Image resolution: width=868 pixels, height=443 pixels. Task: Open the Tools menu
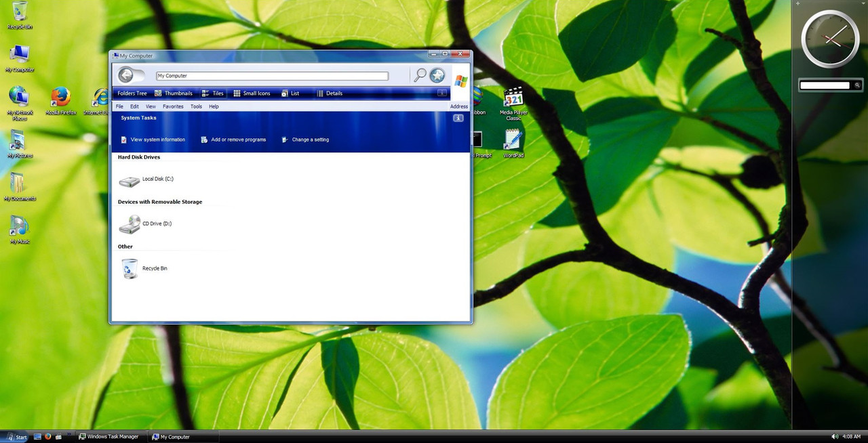(x=196, y=106)
